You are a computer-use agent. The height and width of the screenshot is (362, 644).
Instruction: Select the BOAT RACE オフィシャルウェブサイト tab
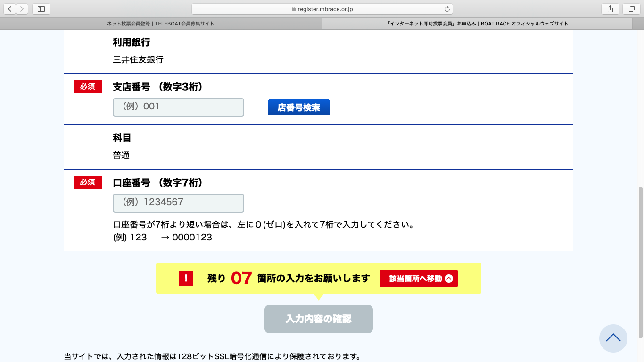[x=478, y=24]
